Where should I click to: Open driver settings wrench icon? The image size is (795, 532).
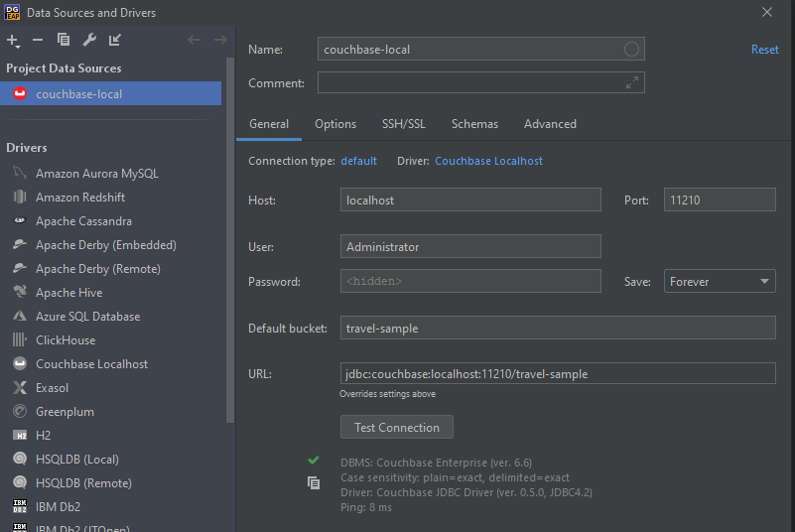89,40
